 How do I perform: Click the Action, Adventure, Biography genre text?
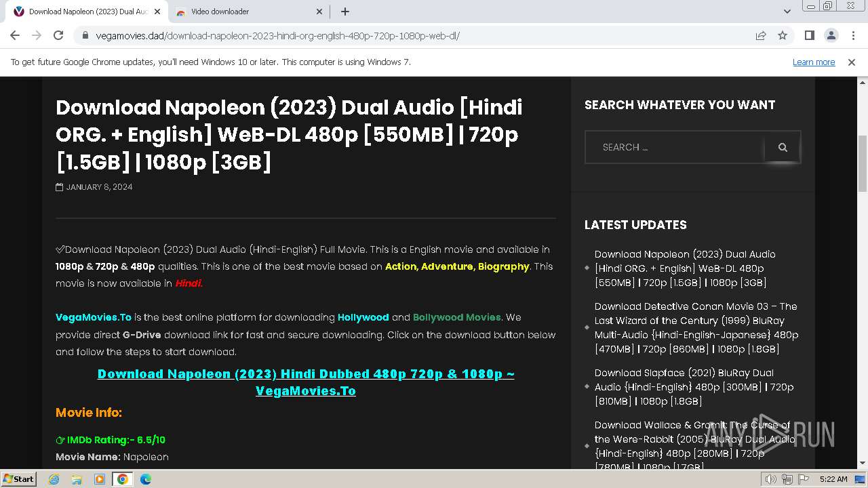[457, 266]
